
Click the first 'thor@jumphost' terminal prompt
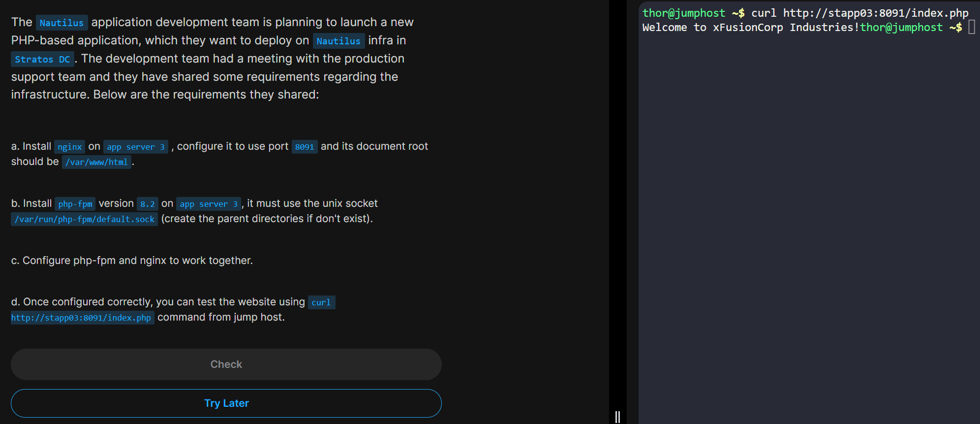[x=684, y=13]
